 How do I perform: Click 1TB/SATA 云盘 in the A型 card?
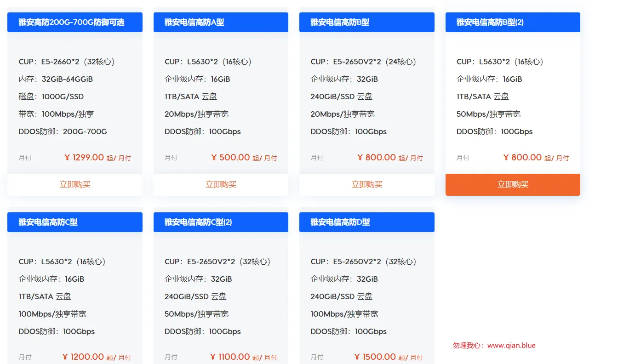point(191,97)
